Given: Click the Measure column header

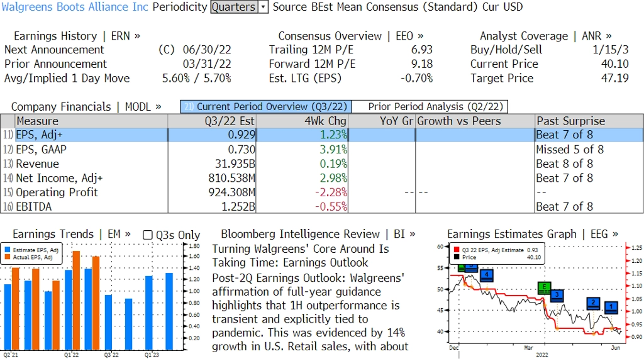Looking at the screenshot, I should [x=91, y=121].
